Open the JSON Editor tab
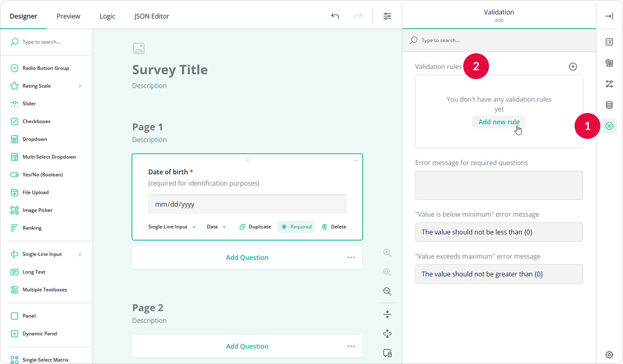 (151, 16)
